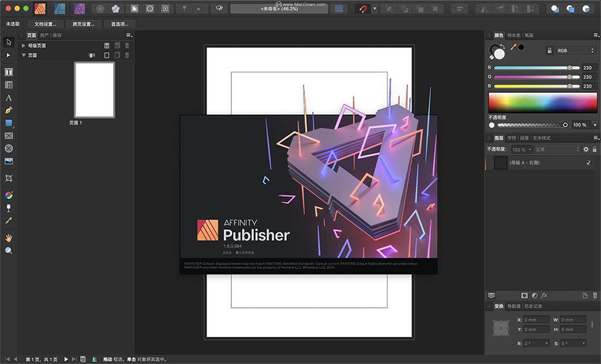Select the Rectangle shape tool
601x364 pixels.
pos(9,123)
